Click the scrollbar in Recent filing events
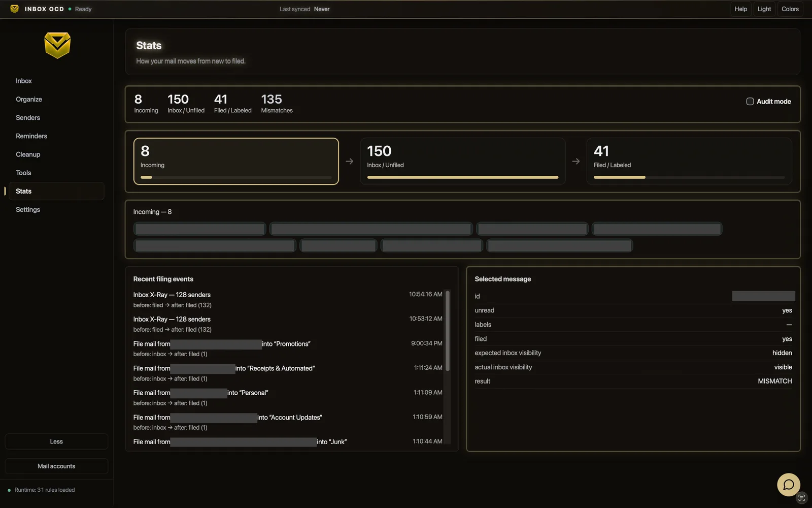Screen dimensions: 812x508 448,330
